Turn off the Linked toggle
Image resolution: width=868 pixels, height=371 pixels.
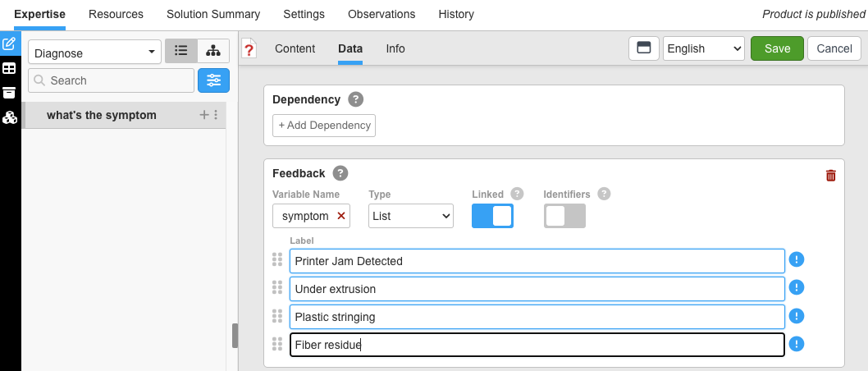[492, 216]
